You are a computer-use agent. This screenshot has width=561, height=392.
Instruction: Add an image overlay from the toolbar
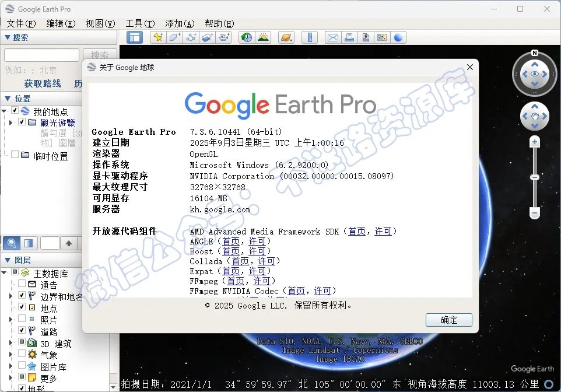[x=208, y=37]
